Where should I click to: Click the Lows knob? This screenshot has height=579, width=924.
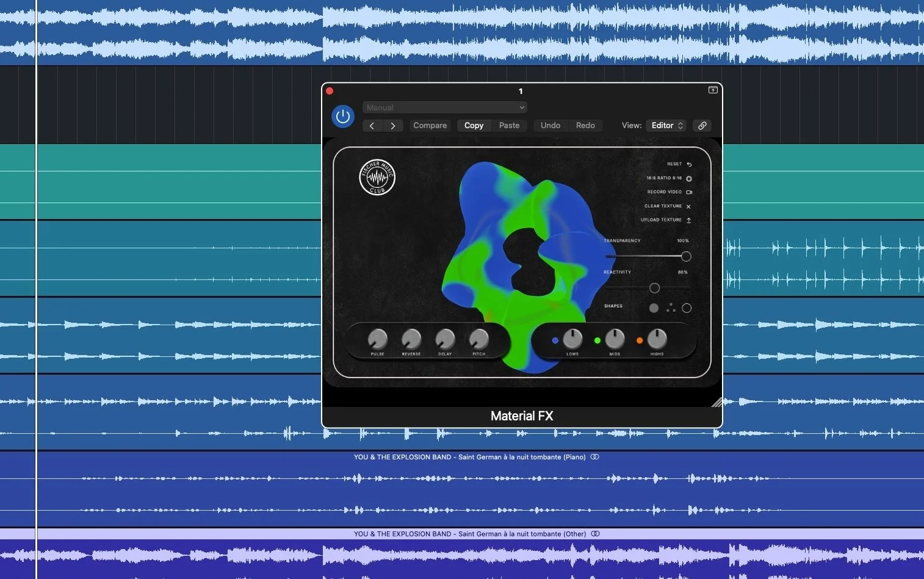tap(572, 338)
